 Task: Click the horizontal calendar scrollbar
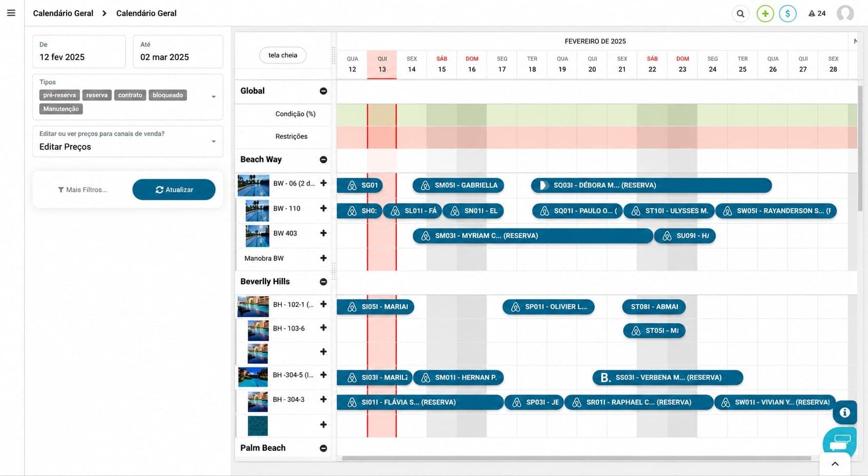[x=576, y=458]
